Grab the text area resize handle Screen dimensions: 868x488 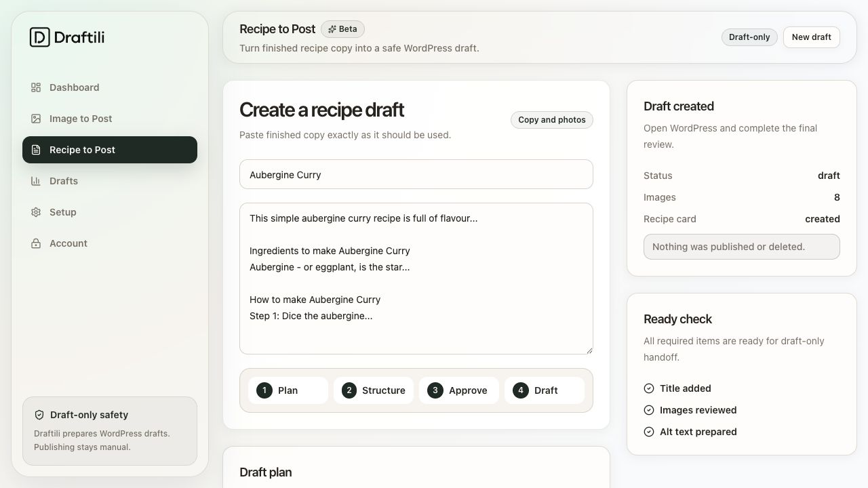point(589,350)
